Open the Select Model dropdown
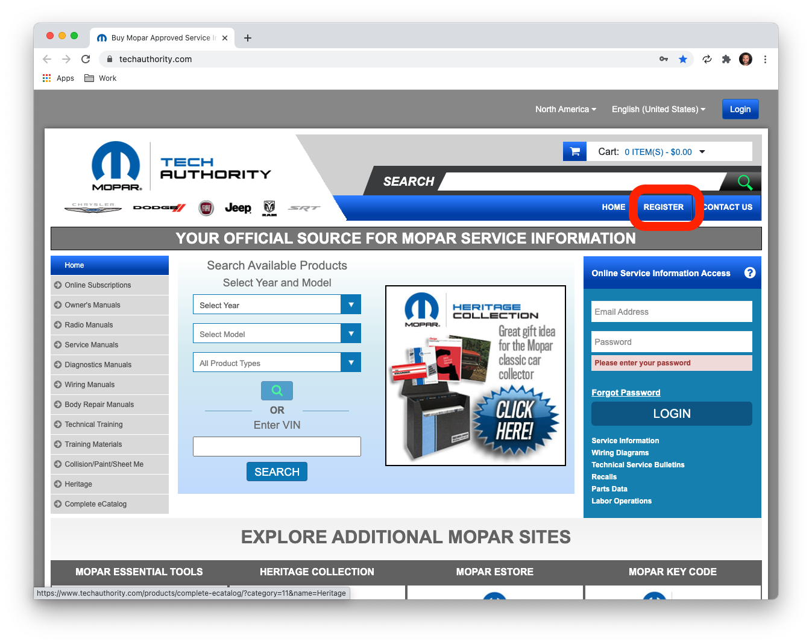812x644 pixels. coord(277,333)
